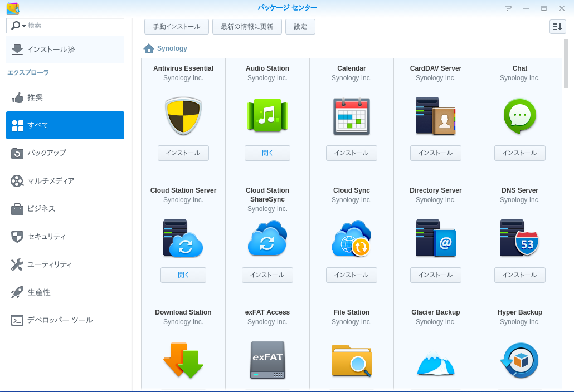This screenshot has height=392, width=574.
Task: Select the 生産性 productivity category
Action: click(x=65, y=292)
